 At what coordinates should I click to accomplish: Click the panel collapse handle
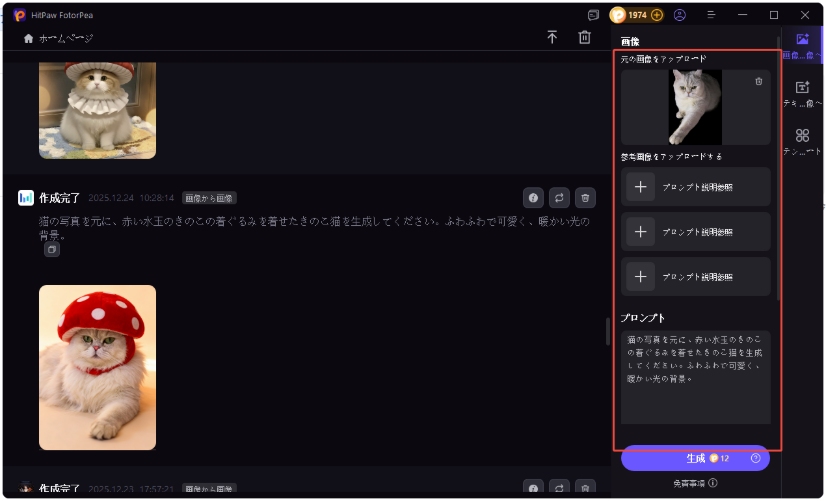click(x=607, y=331)
